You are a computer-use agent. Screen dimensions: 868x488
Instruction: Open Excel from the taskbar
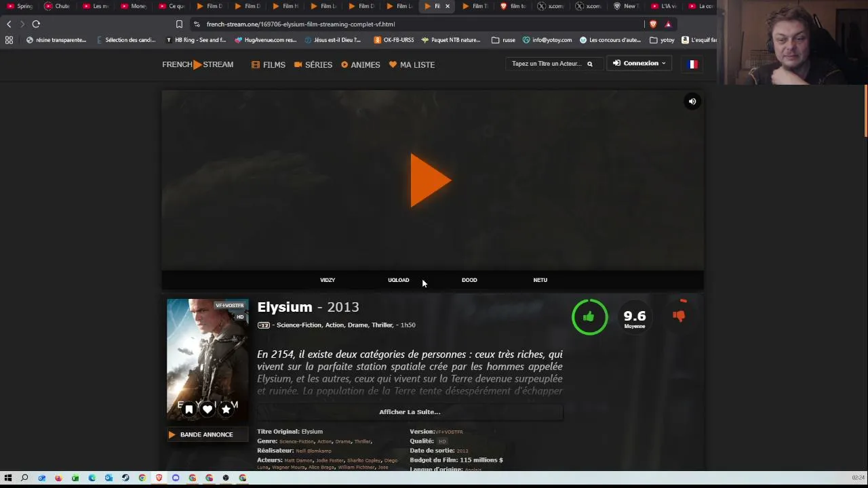click(75, 478)
